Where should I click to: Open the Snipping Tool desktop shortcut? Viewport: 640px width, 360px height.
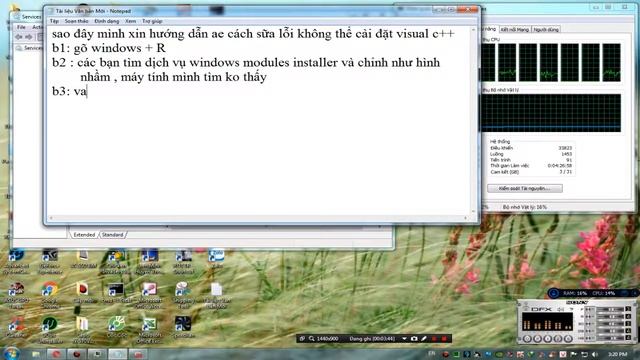tap(183, 294)
